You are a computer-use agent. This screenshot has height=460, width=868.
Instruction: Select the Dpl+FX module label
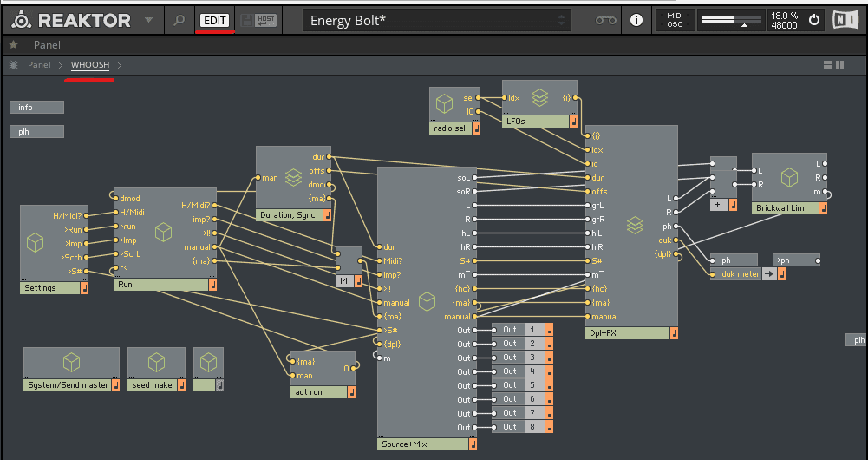pos(627,333)
